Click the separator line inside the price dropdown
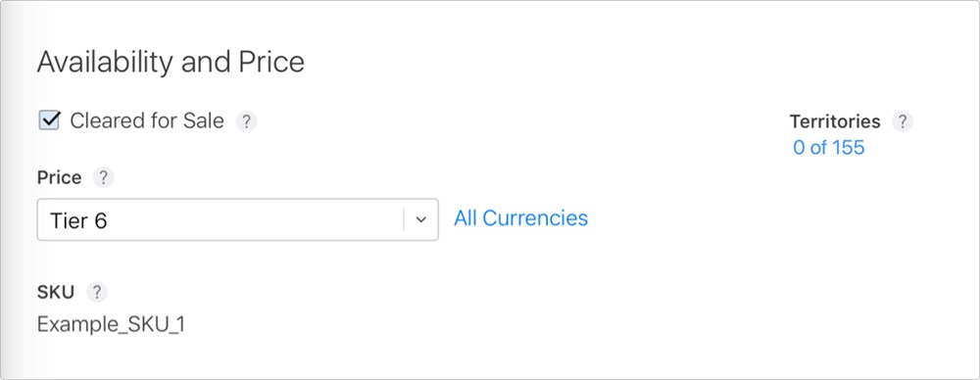The image size is (980, 380). click(x=404, y=220)
